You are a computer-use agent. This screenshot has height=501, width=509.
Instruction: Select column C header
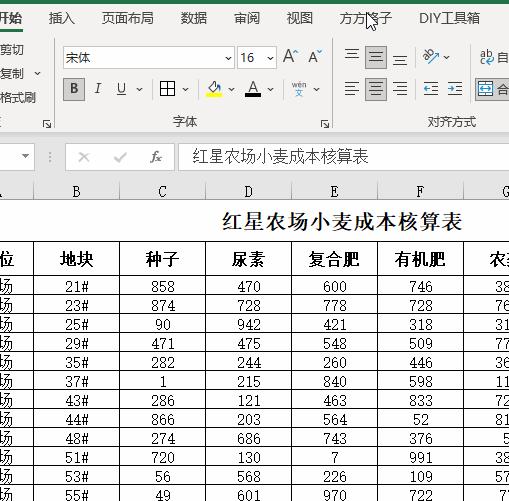162,192
